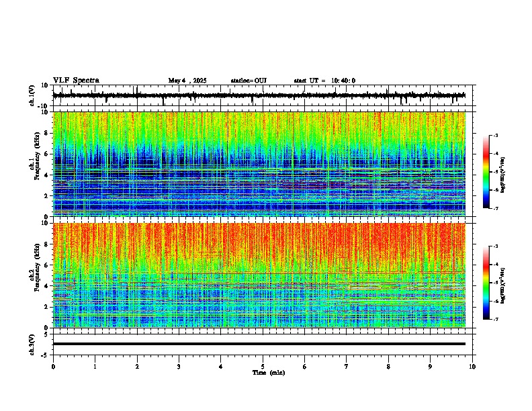Click the "ch.3(V)" axis label
Screen dimensions: 532x411
pyautogui.click(x=32, y=345)
